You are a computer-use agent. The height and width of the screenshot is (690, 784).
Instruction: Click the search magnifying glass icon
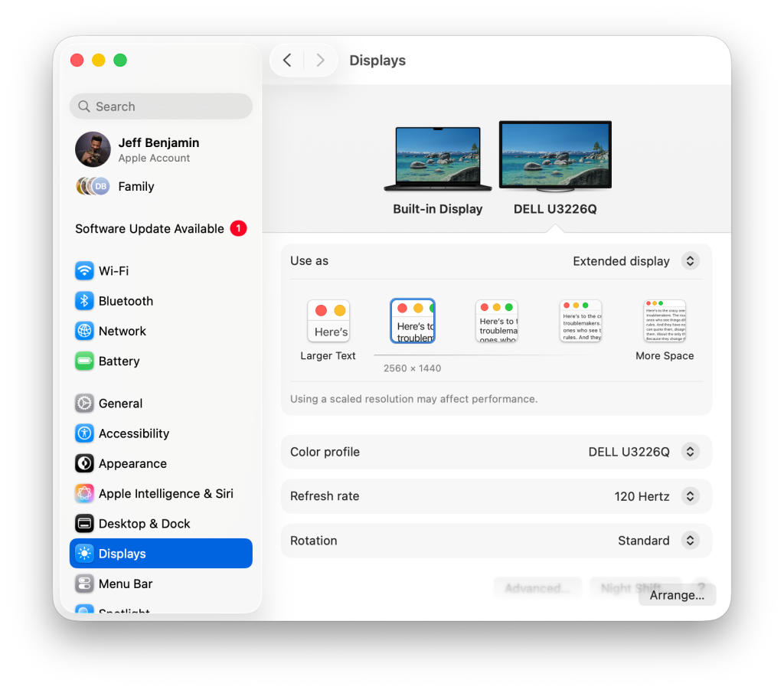click(x=84, y=106)
